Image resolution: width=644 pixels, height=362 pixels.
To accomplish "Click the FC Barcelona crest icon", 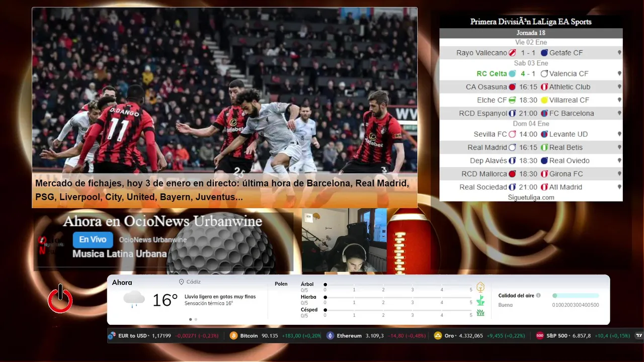I will click(544, 114).
